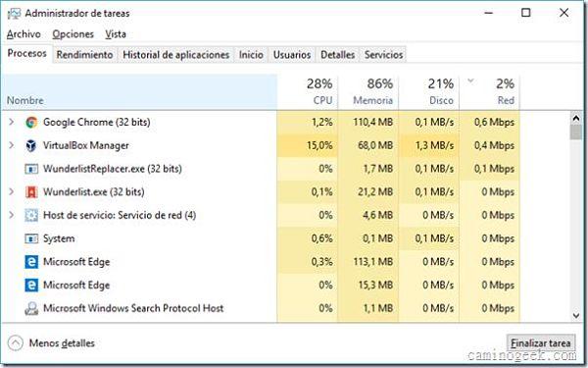588x368 pixels.
Task: Click the Windows Search Protocol Host icon
Action: tap(31, 309)
